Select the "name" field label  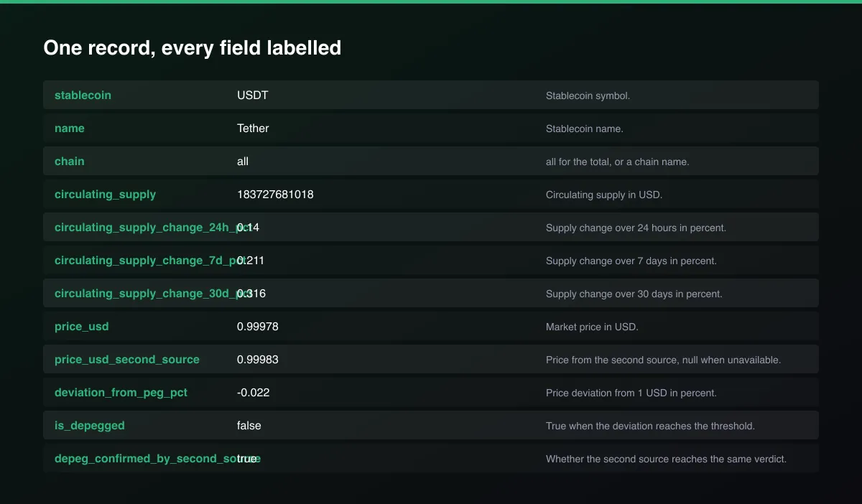pyautogui.click(x=70, y=128)
